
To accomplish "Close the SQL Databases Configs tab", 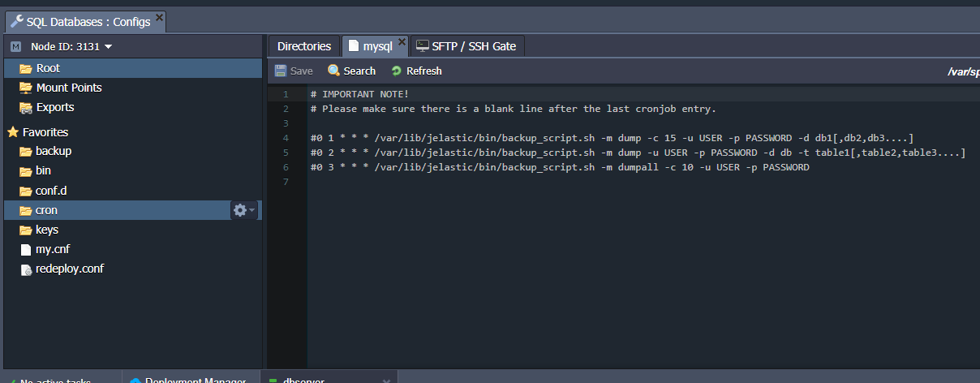I will [x=159, y=17].
